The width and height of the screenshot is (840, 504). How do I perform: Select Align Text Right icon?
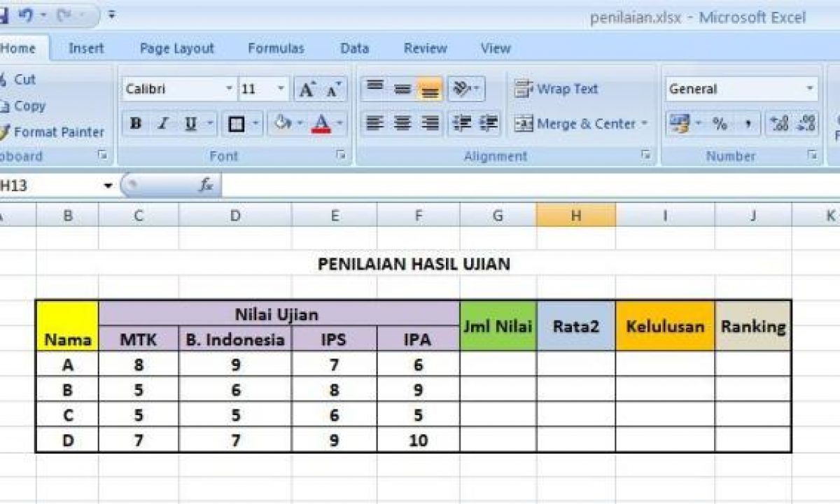(429, 124)
